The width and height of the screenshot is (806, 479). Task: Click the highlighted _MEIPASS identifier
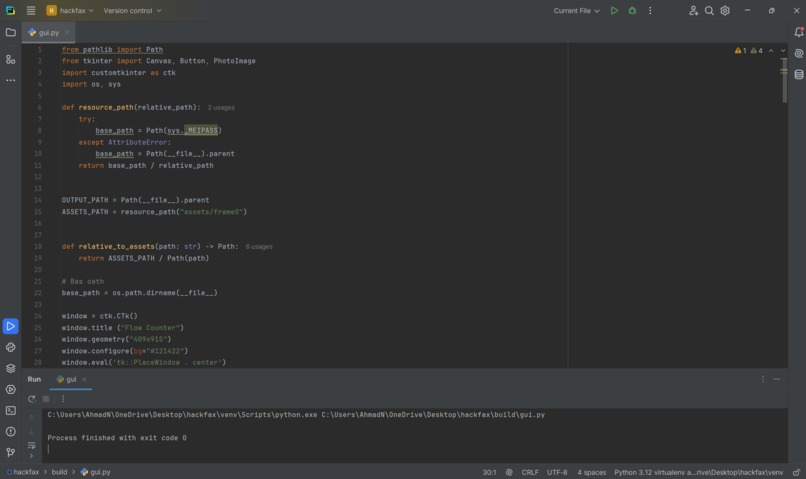tap(202, 131)
